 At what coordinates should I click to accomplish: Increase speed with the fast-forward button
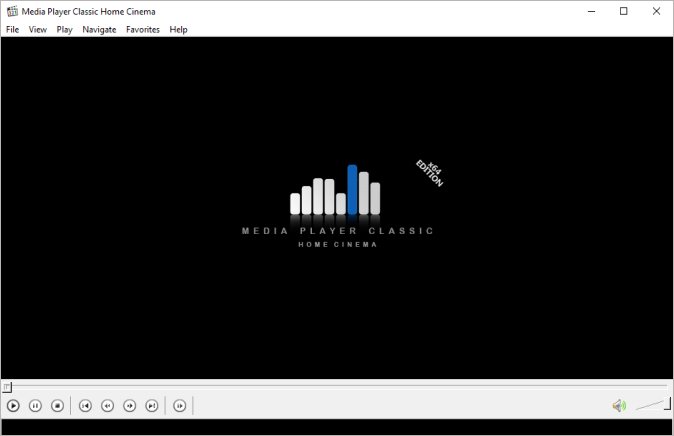point(129,405)
